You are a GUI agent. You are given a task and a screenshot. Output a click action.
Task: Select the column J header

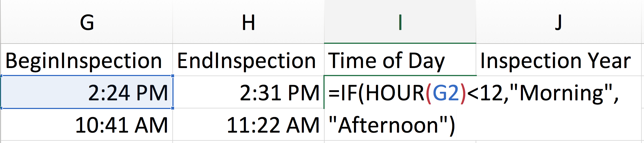(560, 22)
